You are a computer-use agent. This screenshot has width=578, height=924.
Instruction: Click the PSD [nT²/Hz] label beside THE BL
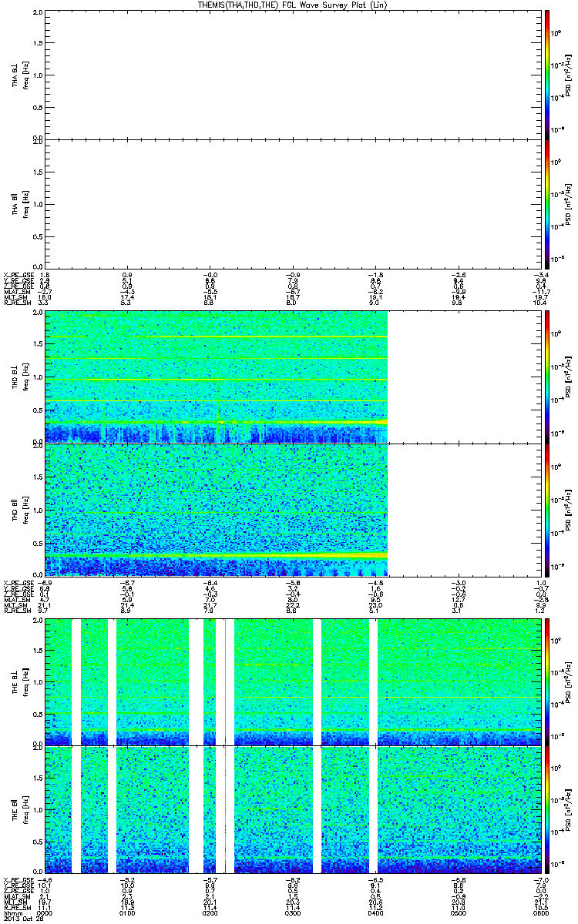tap(569, 681)
